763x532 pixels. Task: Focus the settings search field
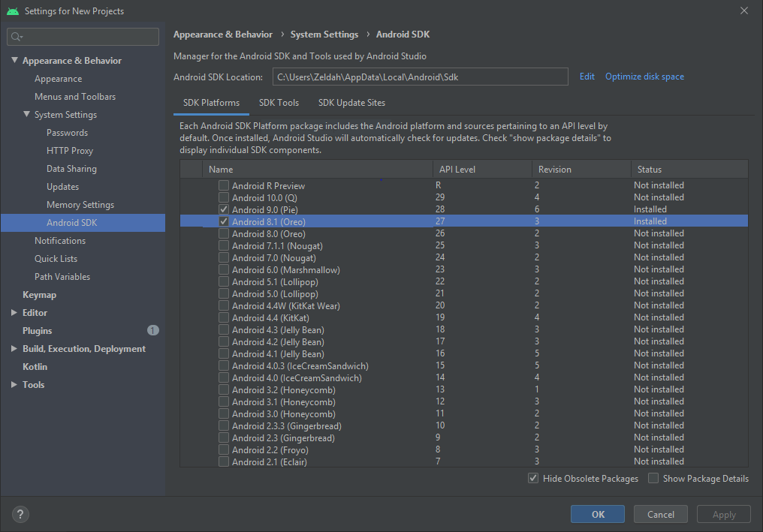[x=83, y=37]
